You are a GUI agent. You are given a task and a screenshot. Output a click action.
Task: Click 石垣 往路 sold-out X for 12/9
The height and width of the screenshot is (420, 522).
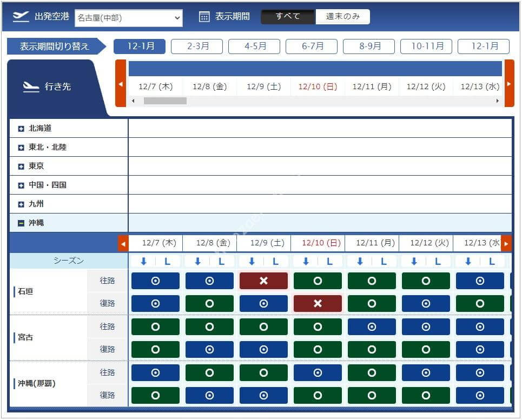point(263,281)
